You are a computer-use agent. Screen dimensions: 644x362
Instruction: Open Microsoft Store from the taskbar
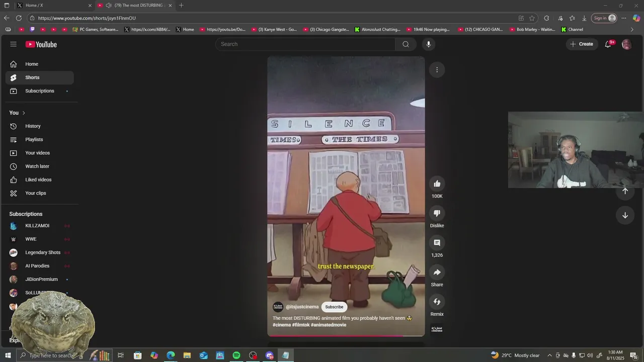click(137, 355)
